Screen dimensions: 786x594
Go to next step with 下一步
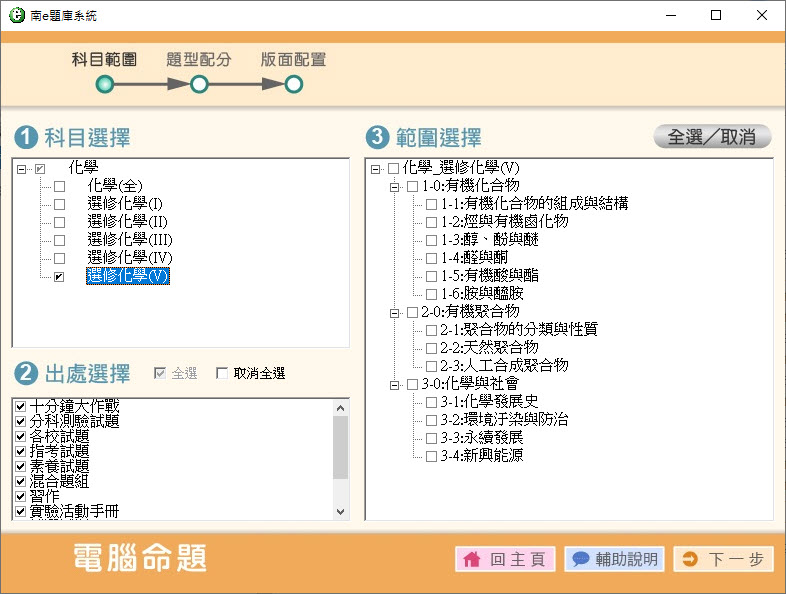[723, 560]
